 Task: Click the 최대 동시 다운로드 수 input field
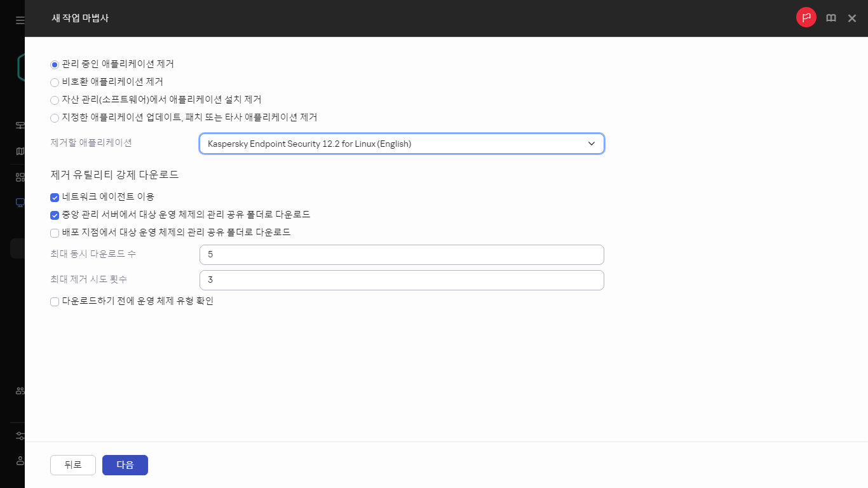click(402, 254)
